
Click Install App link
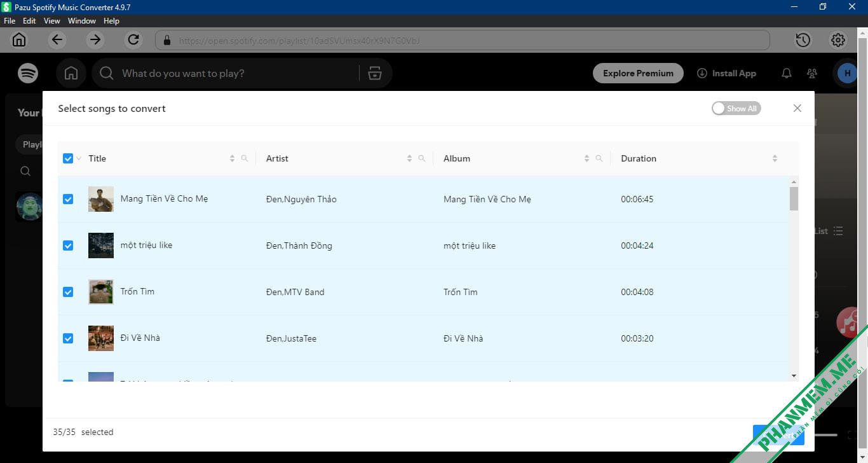[x=726, y=73]
